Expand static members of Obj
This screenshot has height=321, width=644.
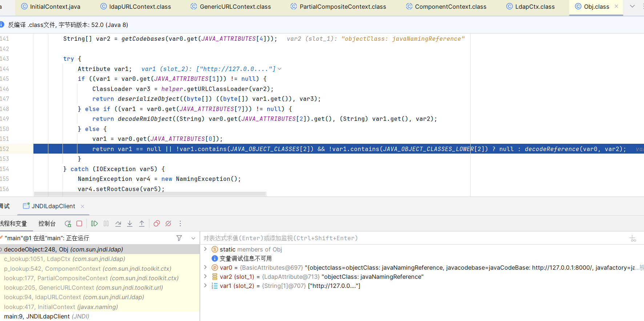pyautogui.click(x=205, y=249)
